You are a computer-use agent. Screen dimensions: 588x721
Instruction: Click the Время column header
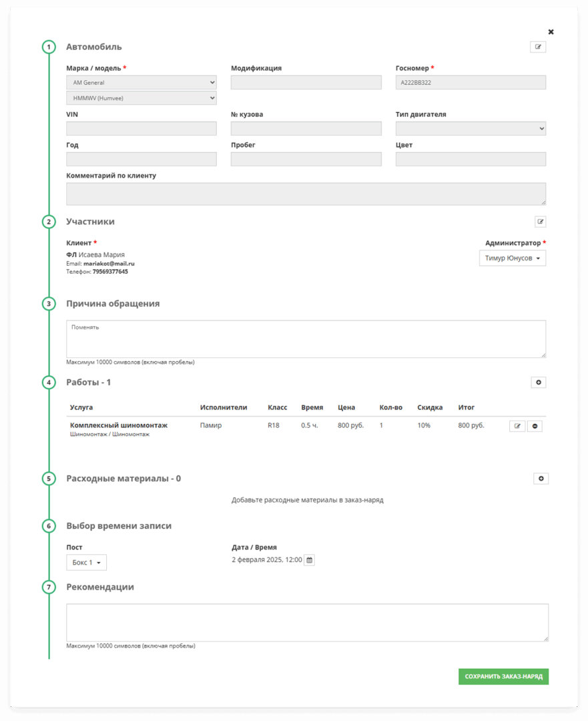tap(312, 407)
